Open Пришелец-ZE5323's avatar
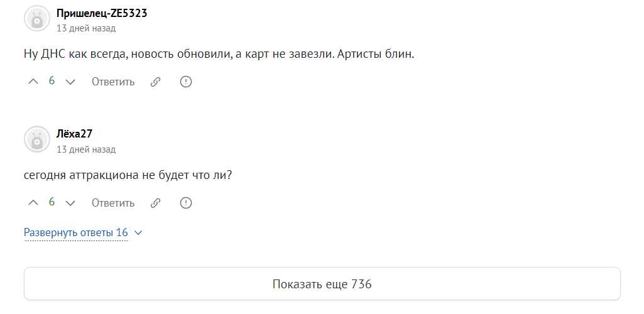 [37, 19]
